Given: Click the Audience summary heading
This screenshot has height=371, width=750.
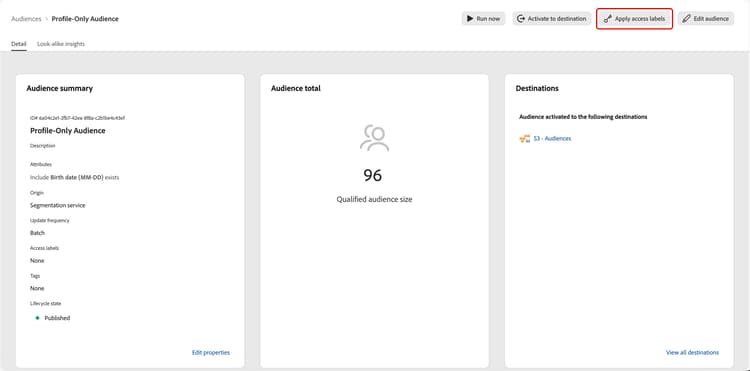Looking at the screenshot, I should click(x=59, y=88).
